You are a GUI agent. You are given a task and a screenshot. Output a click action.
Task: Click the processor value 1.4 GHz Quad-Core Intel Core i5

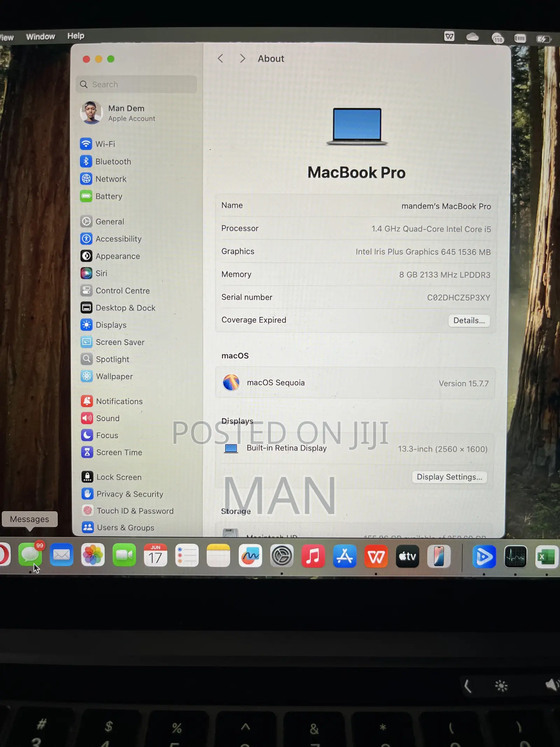point(431,229)
